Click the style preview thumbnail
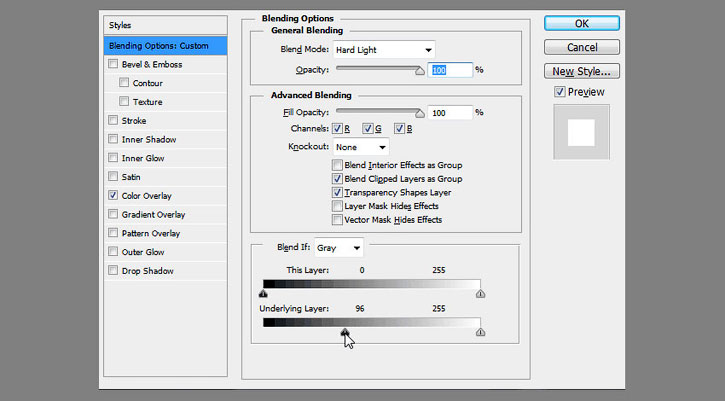This screenshot has width=725, height=401. pyautogui.click(x=581, y=132)
